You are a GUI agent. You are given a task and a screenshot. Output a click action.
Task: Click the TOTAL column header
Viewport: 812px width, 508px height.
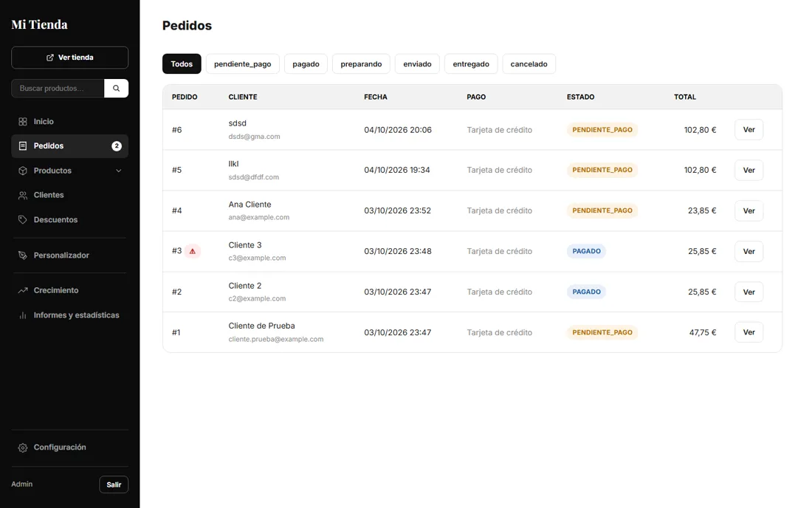684,97
